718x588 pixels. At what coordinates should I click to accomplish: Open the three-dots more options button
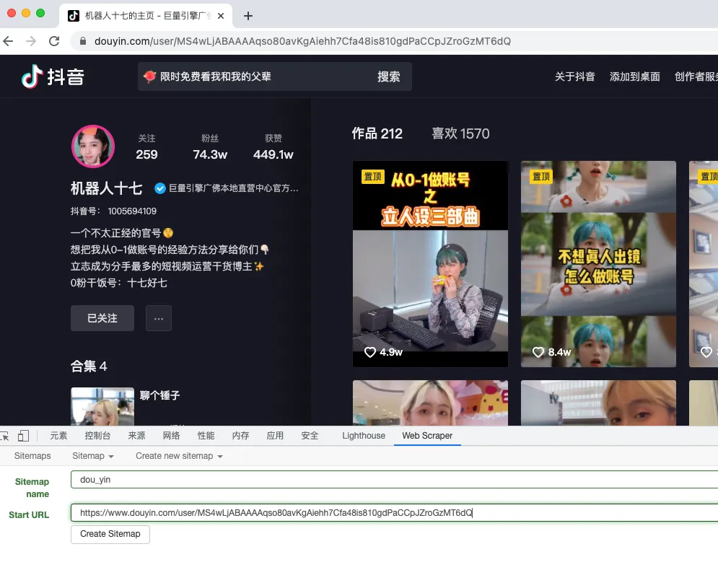click(159, 318)
